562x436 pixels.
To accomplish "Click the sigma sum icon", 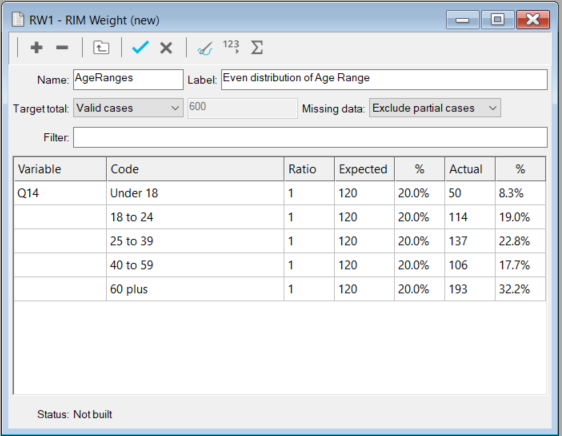I will point(257,47).
